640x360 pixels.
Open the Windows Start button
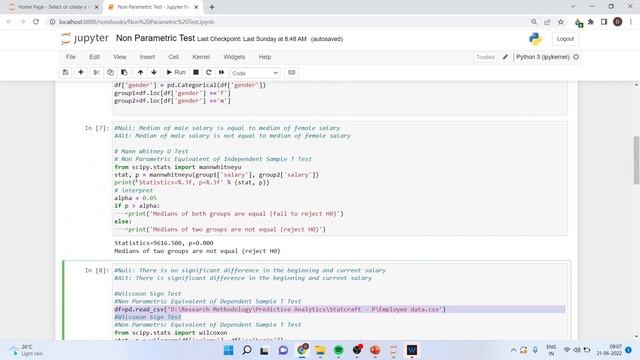pos(229,350)
